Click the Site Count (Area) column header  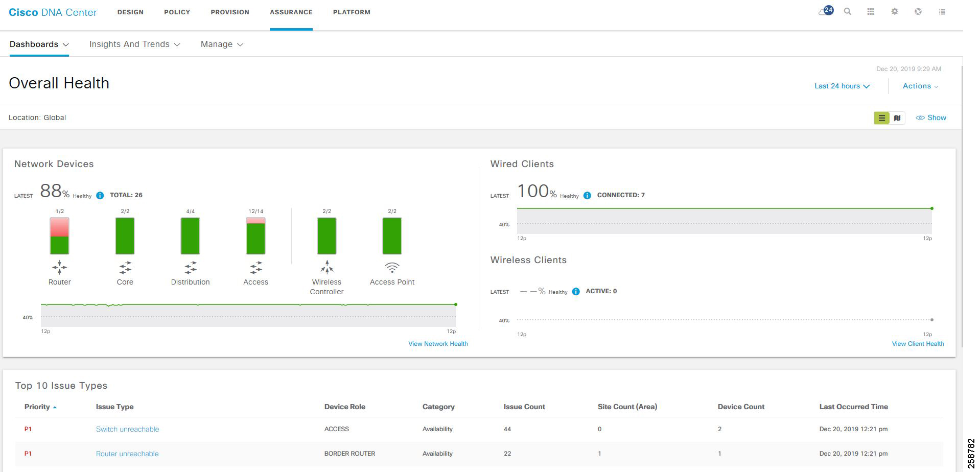(627, 407)
